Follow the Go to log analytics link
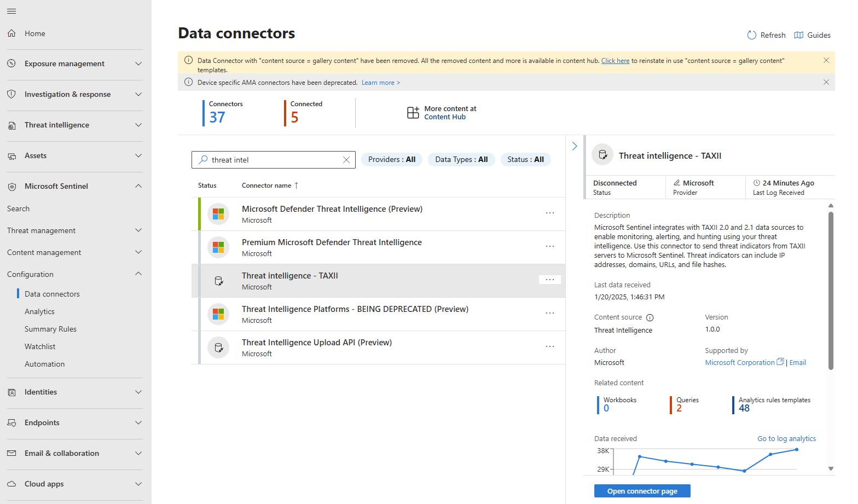This screenshot has width=858, height=504. (x=786, y=438)
